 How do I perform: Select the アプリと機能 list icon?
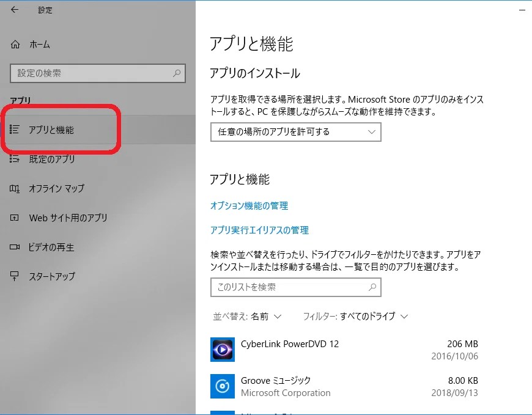pyautogui.click(x=14, y=130)
